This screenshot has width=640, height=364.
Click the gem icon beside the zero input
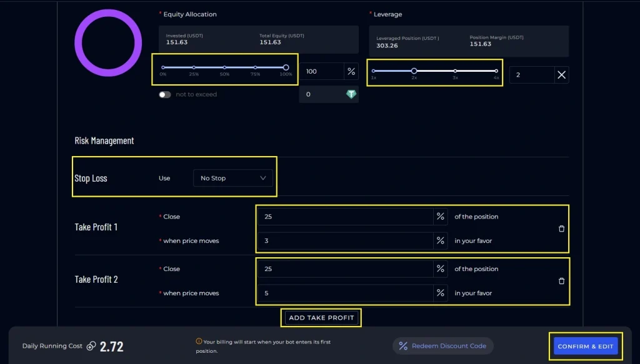point(351,94)
